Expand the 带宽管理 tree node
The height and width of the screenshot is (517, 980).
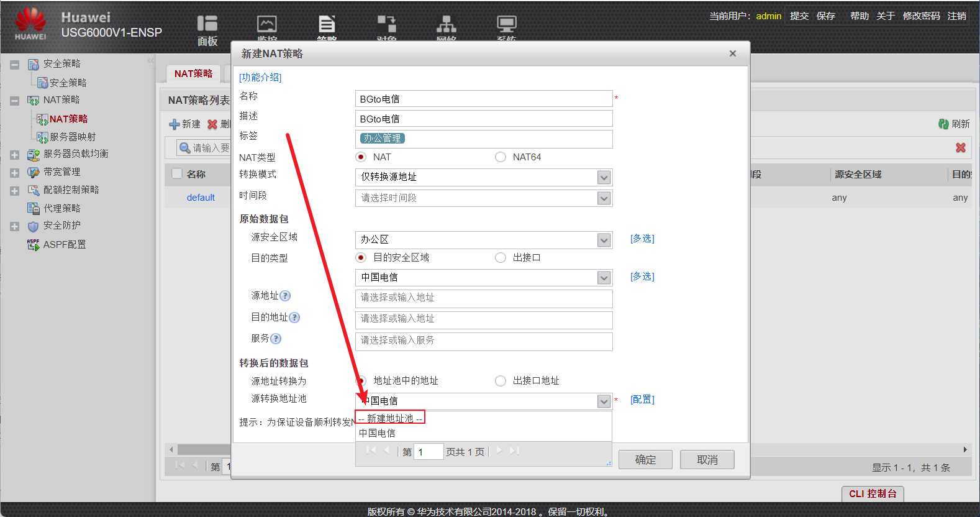click(x=14, y=173)
